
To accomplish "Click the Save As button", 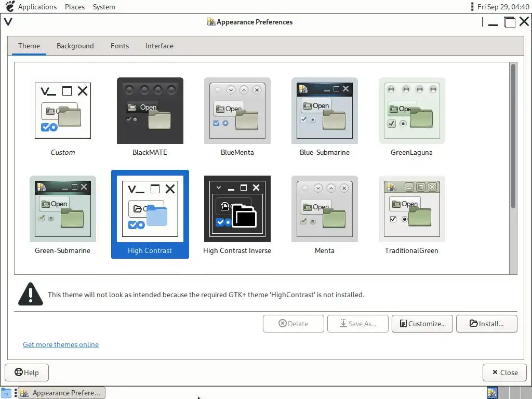I will coord(357,324).
